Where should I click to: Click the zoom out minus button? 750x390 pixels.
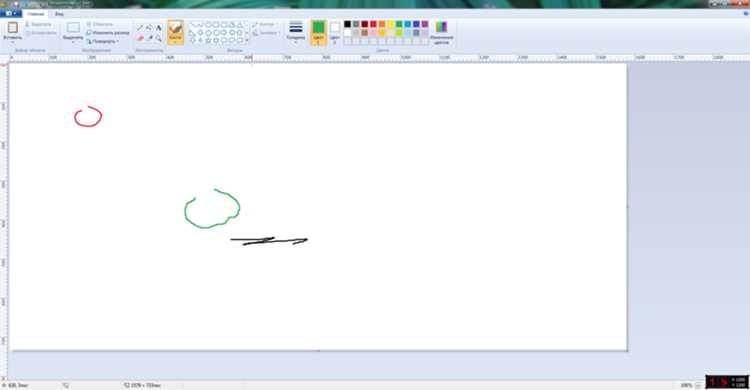click(x=698, y=385)
